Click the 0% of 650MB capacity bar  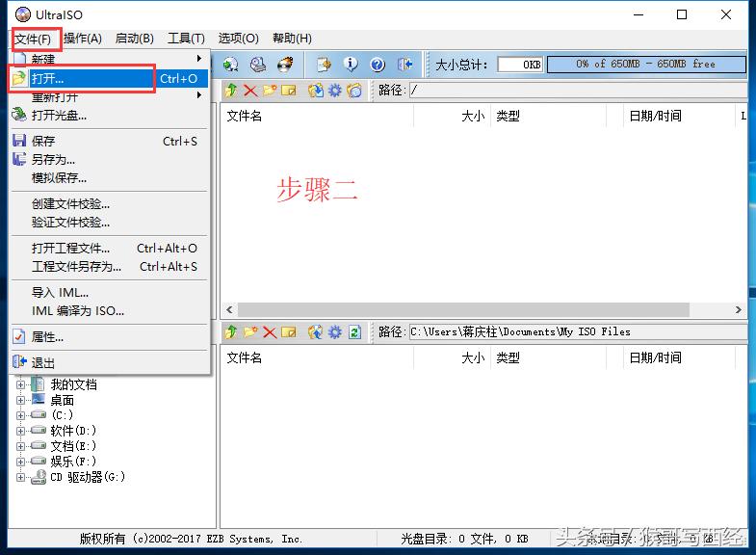646,65
